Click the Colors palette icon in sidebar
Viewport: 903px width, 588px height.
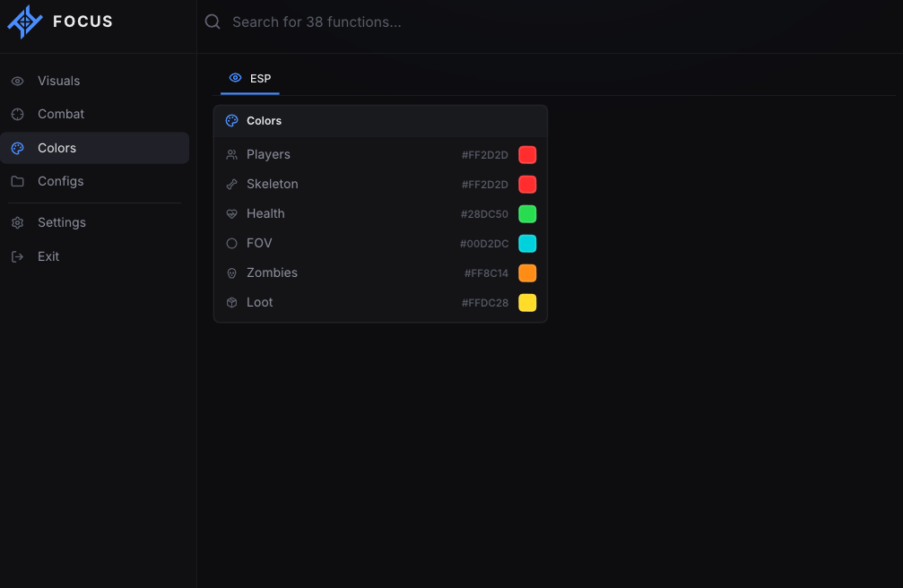pyautogui.click(x=18, y=148)
